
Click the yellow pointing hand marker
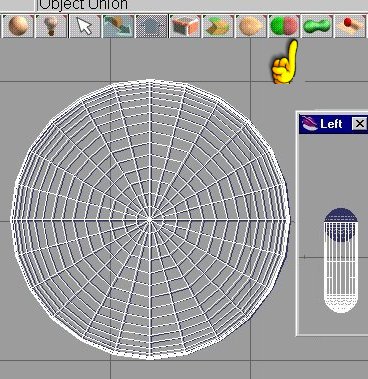(x=285, y=62)
